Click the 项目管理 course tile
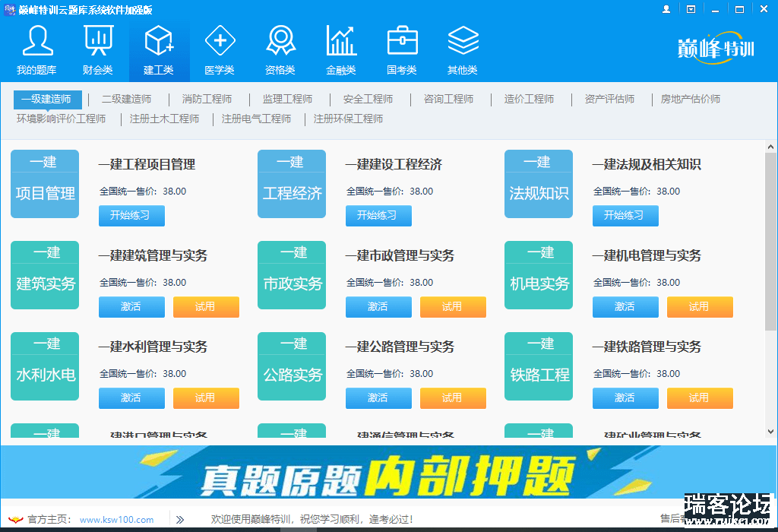 45,184
